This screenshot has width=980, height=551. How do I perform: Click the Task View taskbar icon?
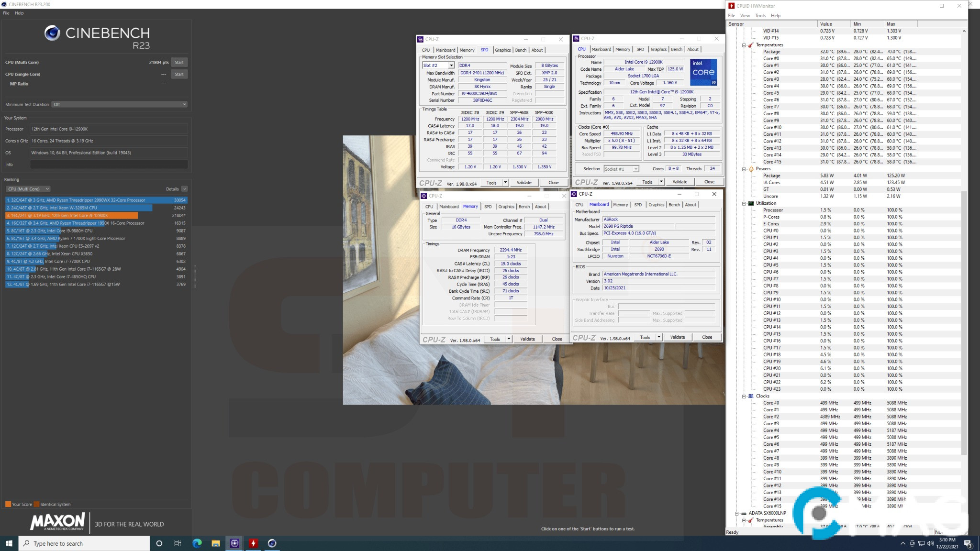point(178,543)
